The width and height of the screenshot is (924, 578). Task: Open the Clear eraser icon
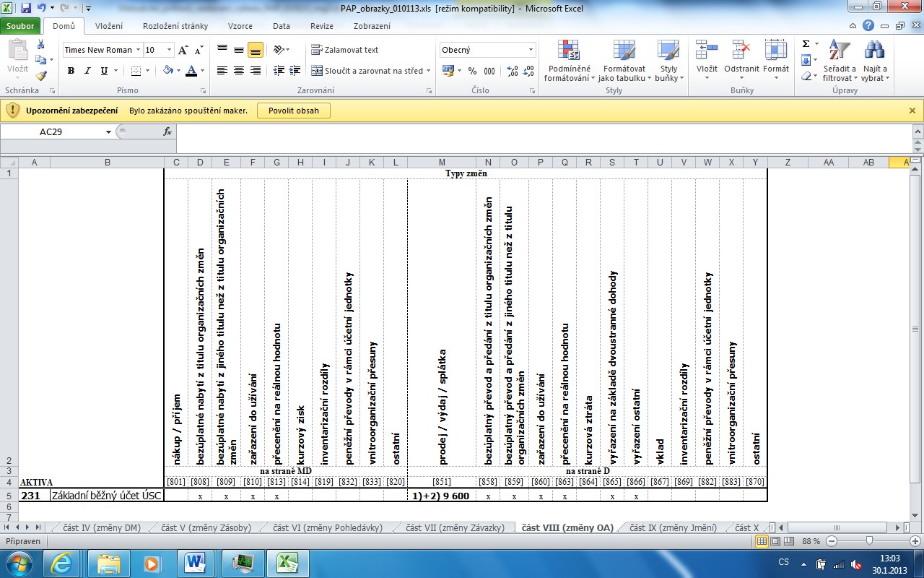point(806,76)
